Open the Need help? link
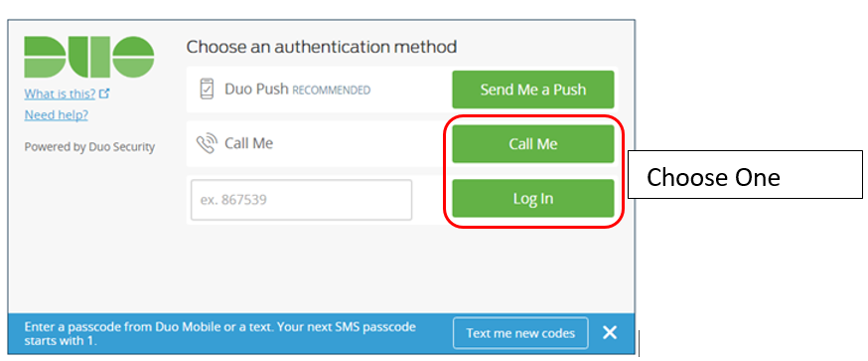 click(x=56, y=114)
